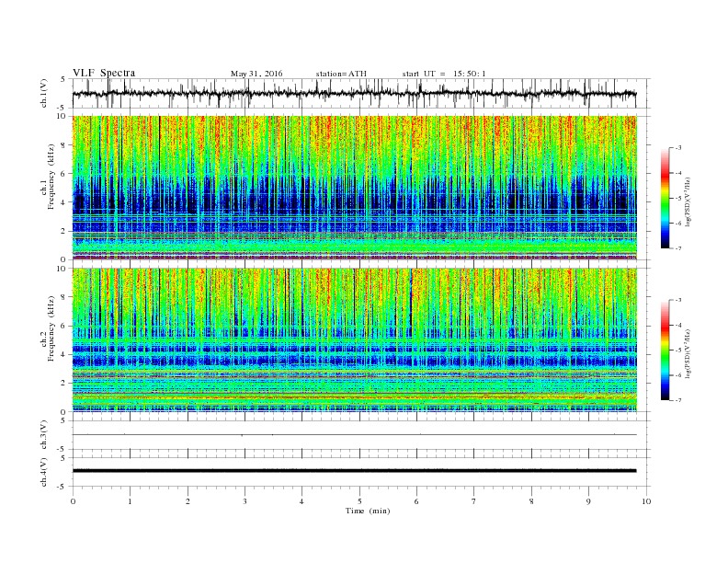Click the "10" minute tick on time axis

click(646, 501)
